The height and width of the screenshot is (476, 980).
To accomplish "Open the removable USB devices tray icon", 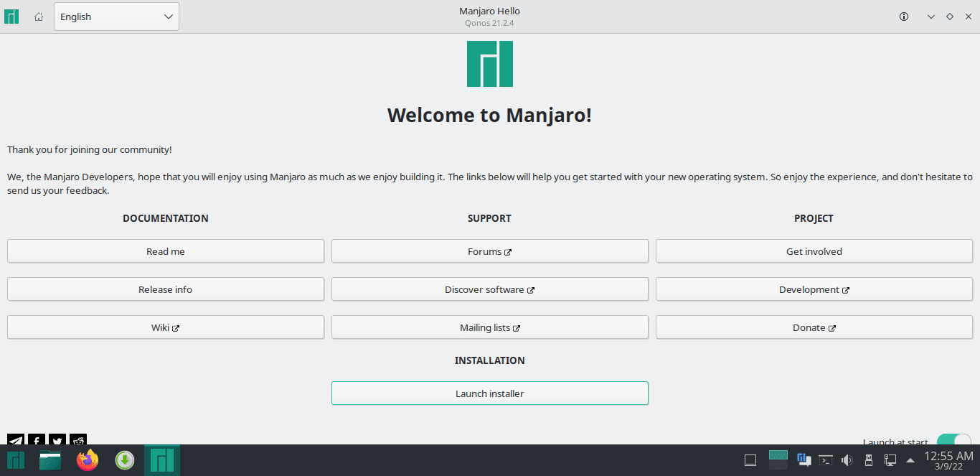I will coord(868,460).
